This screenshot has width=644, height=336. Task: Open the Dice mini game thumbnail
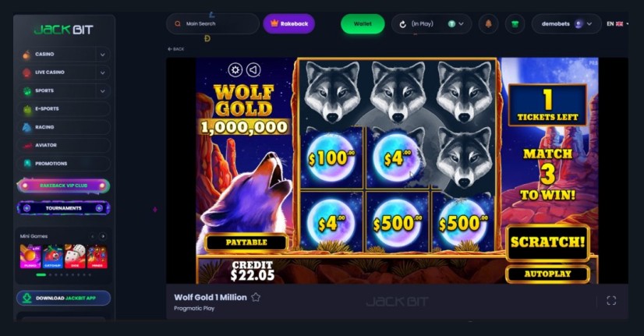click(75, 256)
